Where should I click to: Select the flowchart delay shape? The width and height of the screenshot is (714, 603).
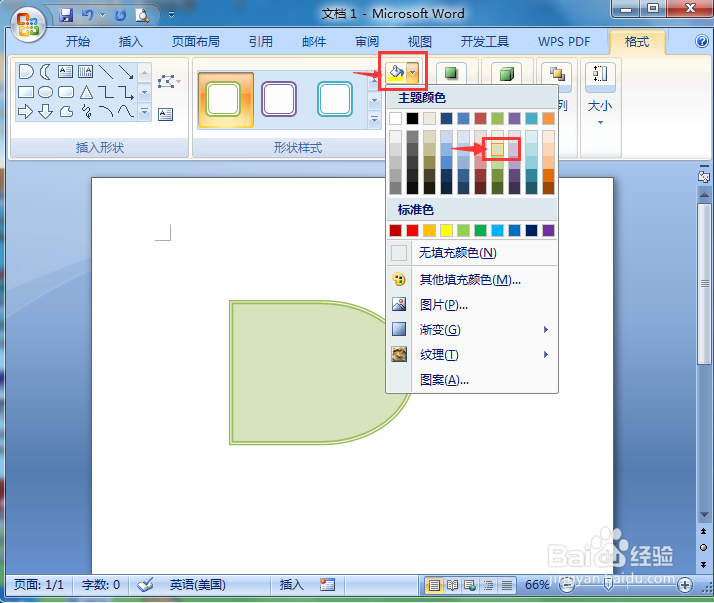tap(26, 72)
